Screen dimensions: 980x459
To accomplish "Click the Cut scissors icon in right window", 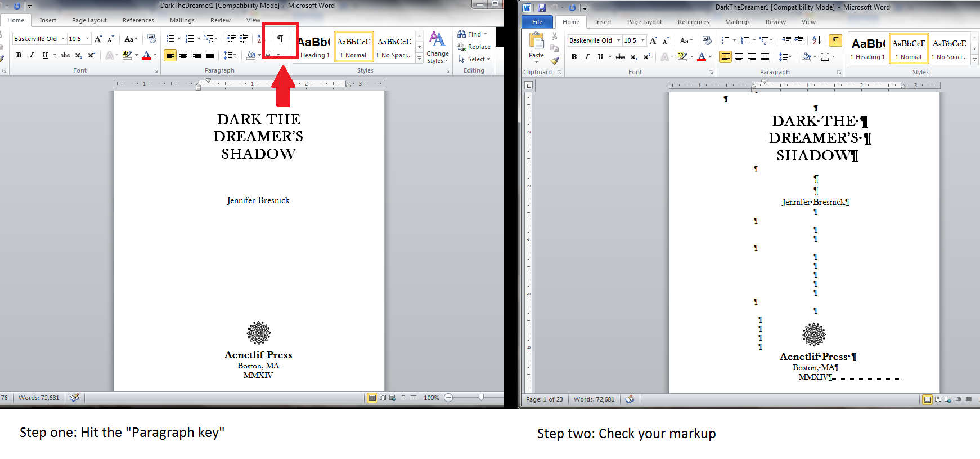I will click(555, 36).
